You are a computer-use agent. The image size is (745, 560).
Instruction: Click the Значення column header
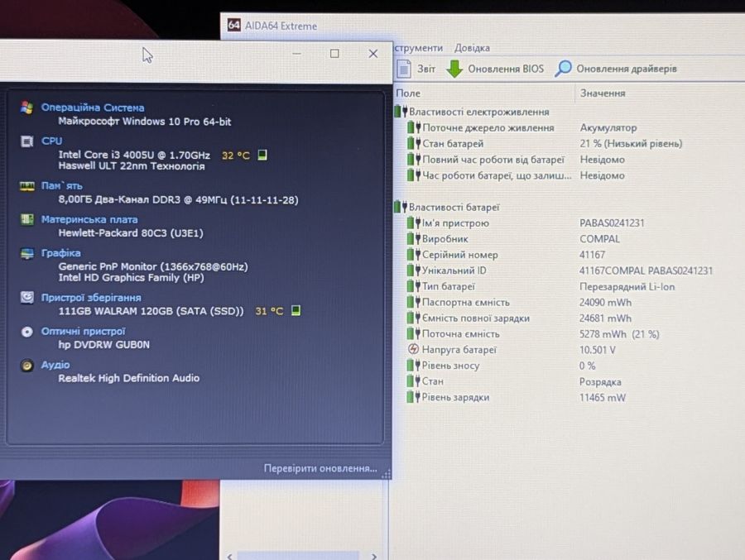603,93
